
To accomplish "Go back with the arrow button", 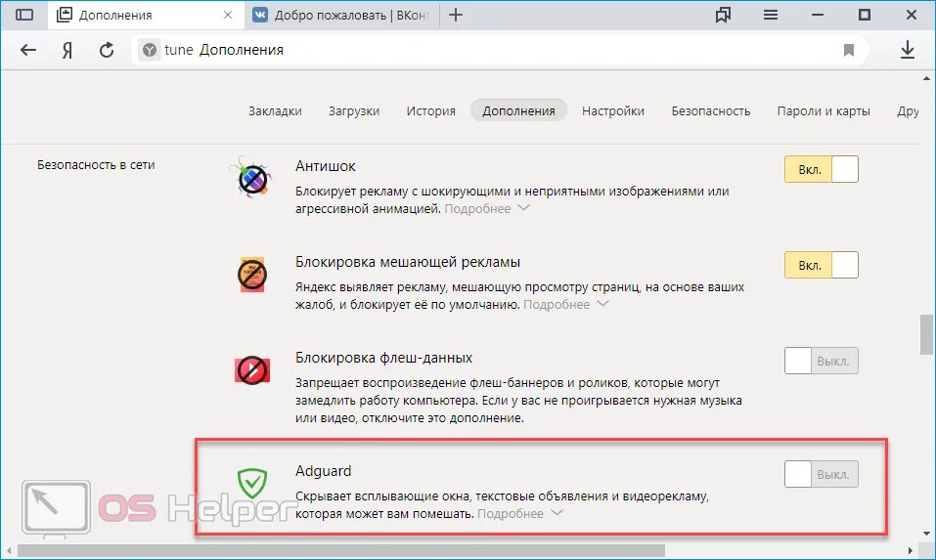I will point(28,50).
